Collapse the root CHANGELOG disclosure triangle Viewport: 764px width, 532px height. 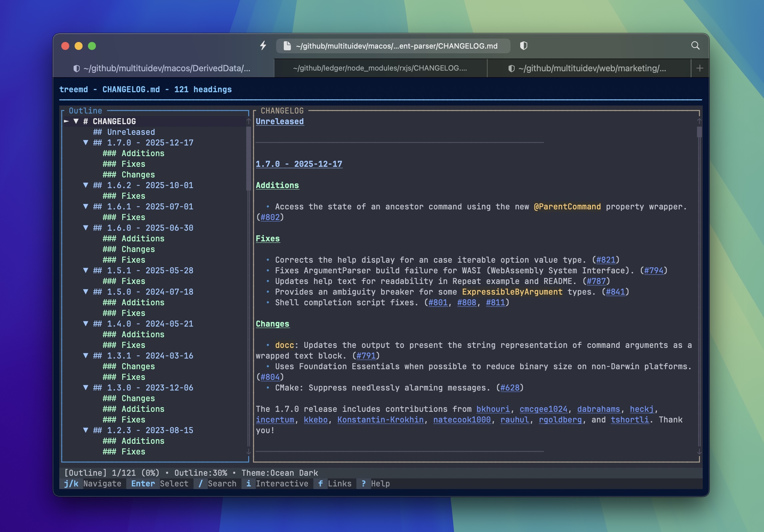pyautogui.click(x=77, y=122)
